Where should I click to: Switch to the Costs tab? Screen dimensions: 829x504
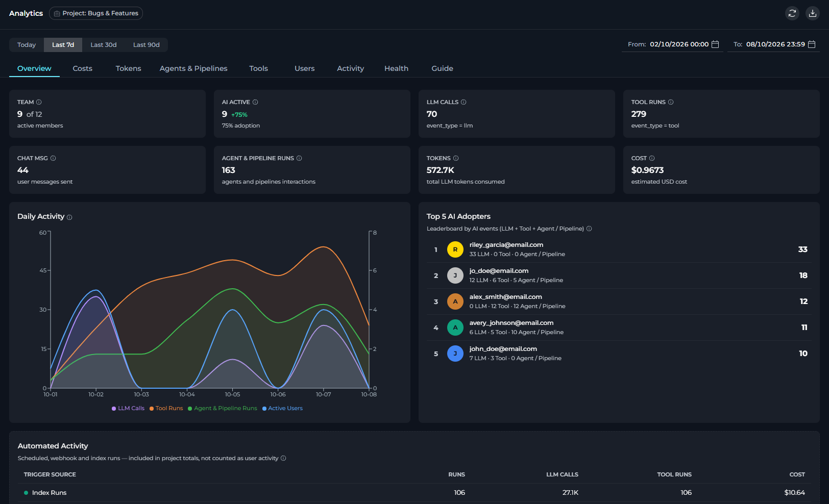point(83,68)
